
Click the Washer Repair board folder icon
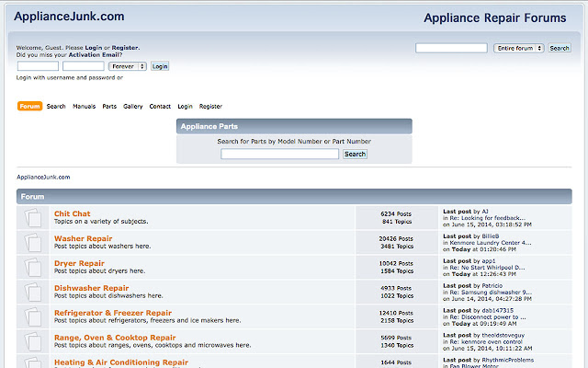tap(33, 242)
